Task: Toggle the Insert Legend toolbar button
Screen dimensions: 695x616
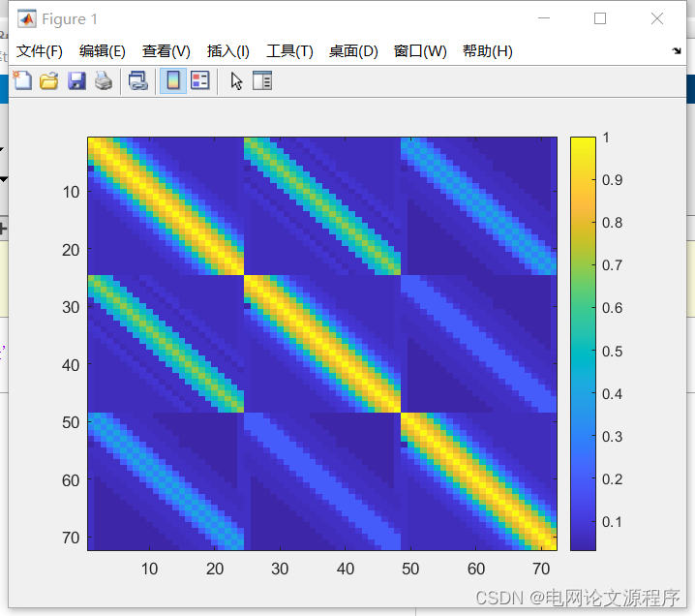Action: (x=200, y=80)
